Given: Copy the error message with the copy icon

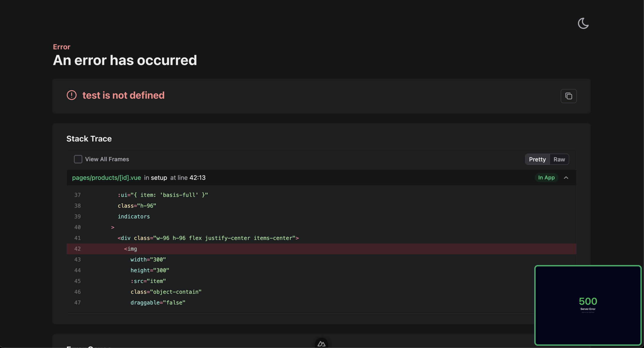Looking at the screenshot, I should tap(569, 96).
